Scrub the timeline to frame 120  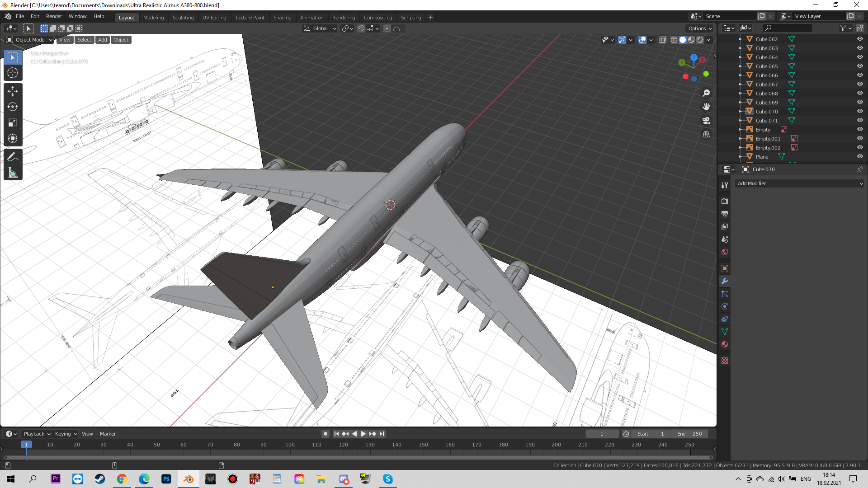click(x=344, y=445)
